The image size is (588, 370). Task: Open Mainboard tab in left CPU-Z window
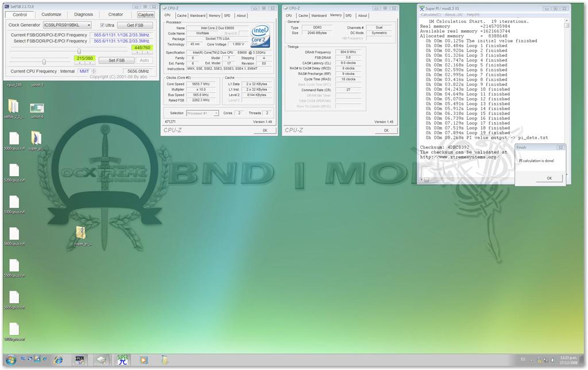198,15
